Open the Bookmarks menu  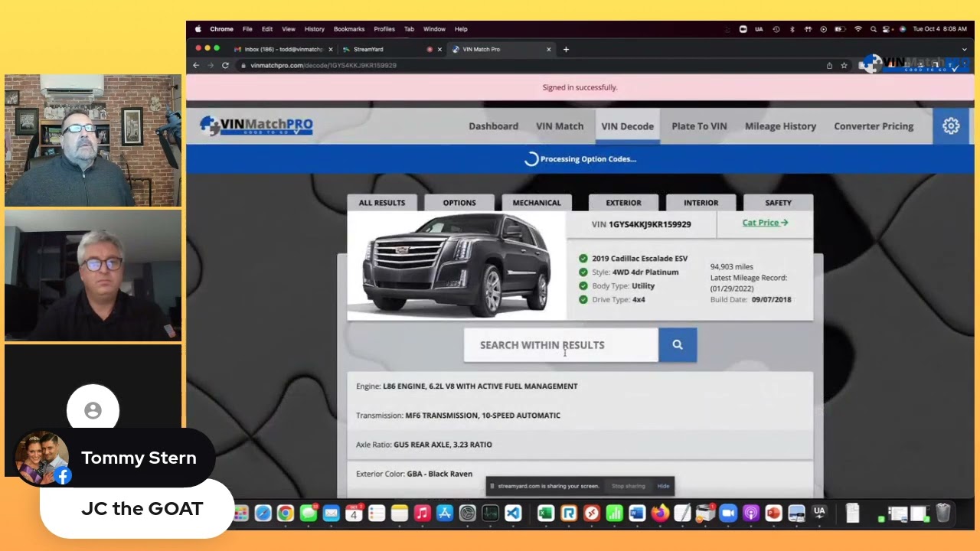349,29
